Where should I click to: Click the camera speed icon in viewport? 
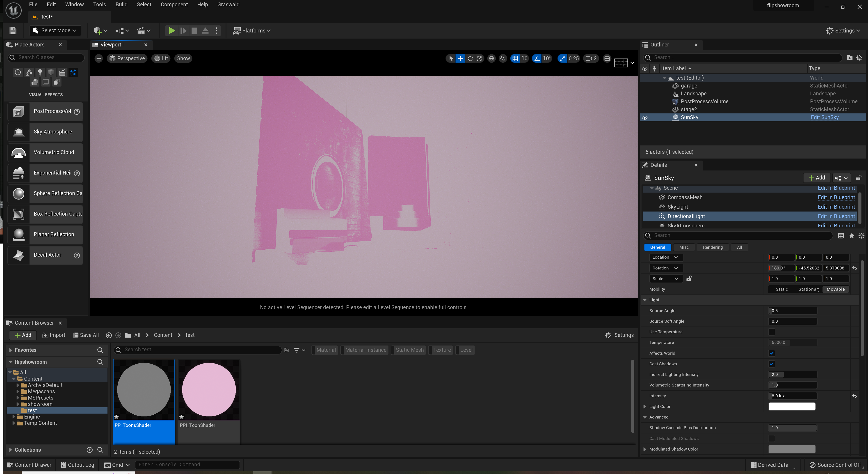point(589,58)
